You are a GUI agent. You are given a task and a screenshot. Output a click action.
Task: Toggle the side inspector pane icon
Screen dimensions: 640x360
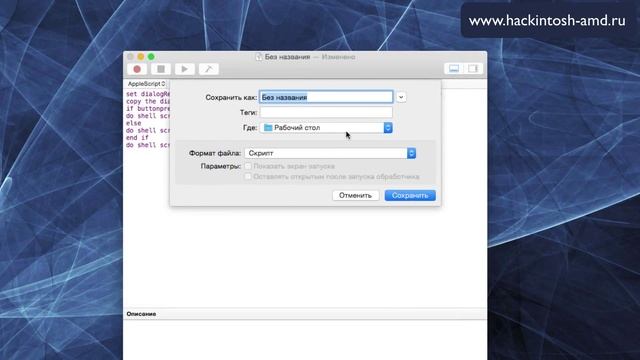pos(473,69)
